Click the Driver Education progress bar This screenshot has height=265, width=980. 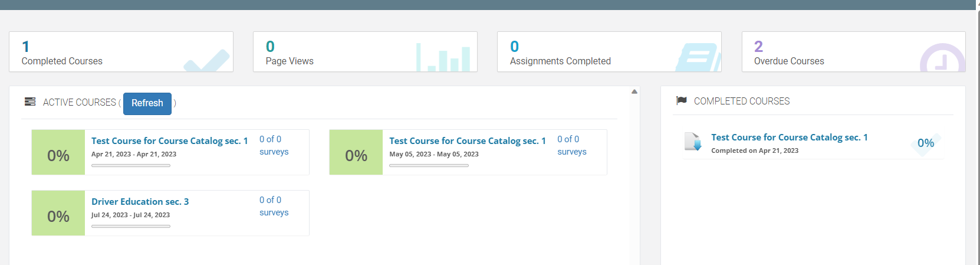(x=131, y=226)
